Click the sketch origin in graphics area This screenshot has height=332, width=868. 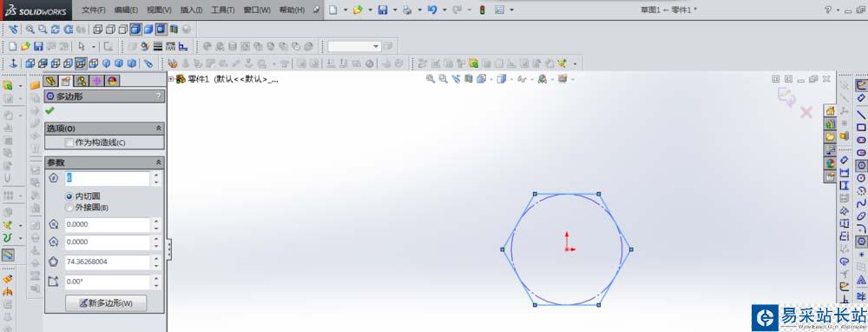567,249
